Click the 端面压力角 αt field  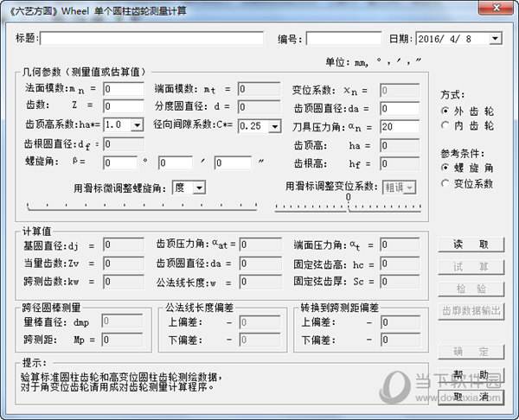pos(400,245)
